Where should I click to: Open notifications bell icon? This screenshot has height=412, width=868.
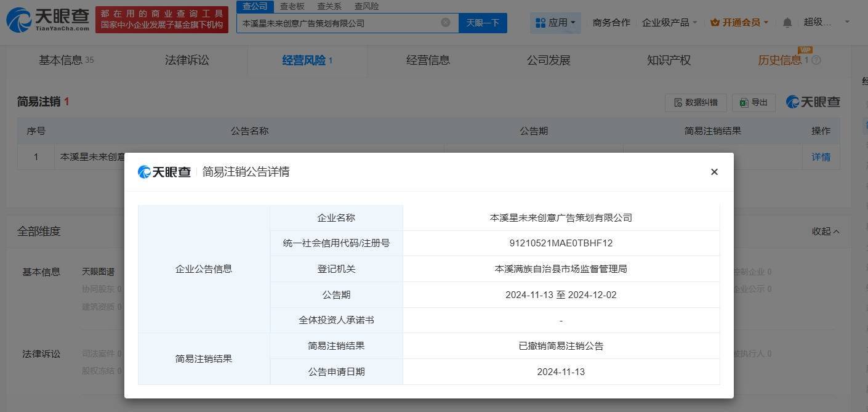point(787,23)
